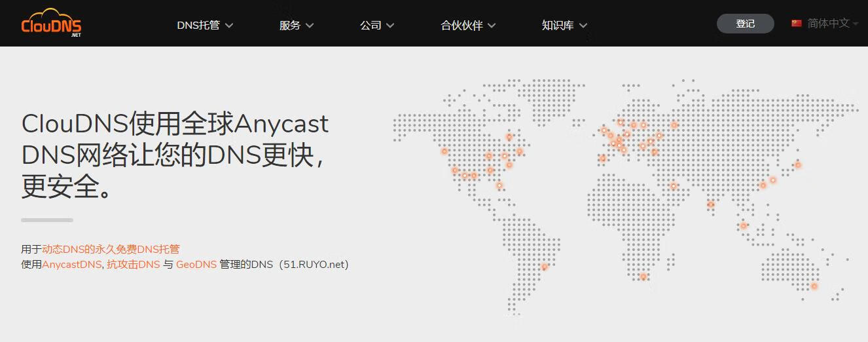
Task: Open the 知识库 menu
Action: pos(564,25)
